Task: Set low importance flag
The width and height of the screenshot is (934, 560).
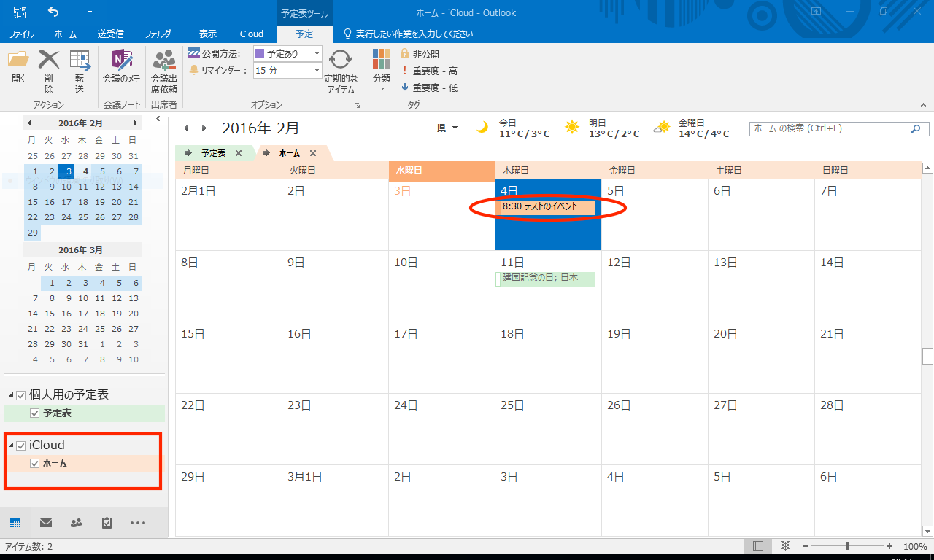Action: [x=429, y=87]
